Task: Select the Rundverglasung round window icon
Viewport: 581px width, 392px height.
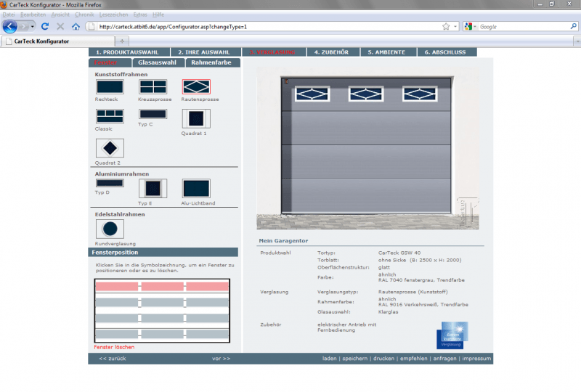Action: pyautogui.click(x=110, y=229)
